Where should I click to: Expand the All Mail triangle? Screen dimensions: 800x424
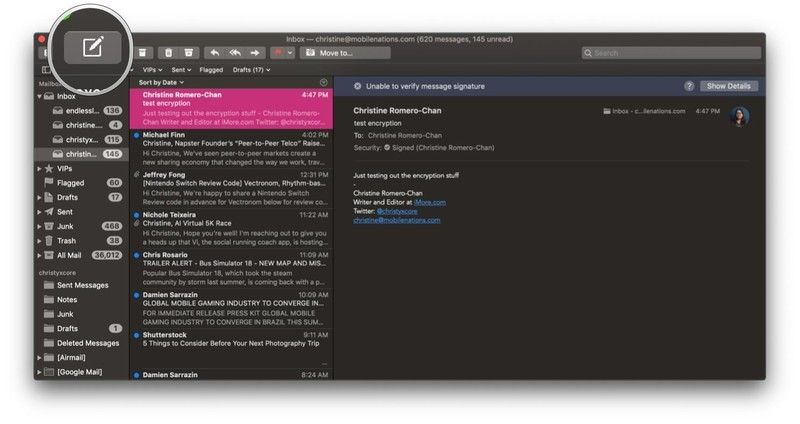[39, 255]
